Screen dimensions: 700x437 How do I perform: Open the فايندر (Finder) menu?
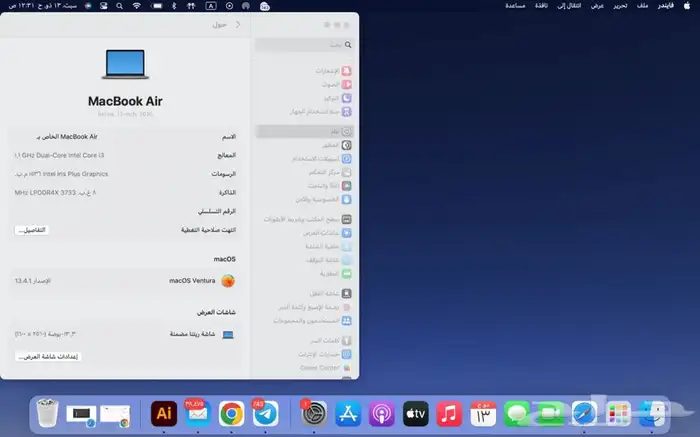(x=665, y=6)
